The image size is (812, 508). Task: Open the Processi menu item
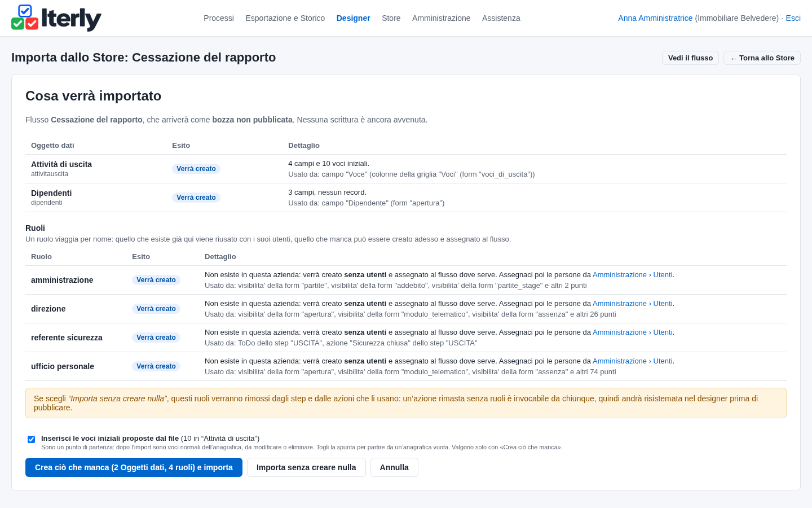tap(219, 18)
